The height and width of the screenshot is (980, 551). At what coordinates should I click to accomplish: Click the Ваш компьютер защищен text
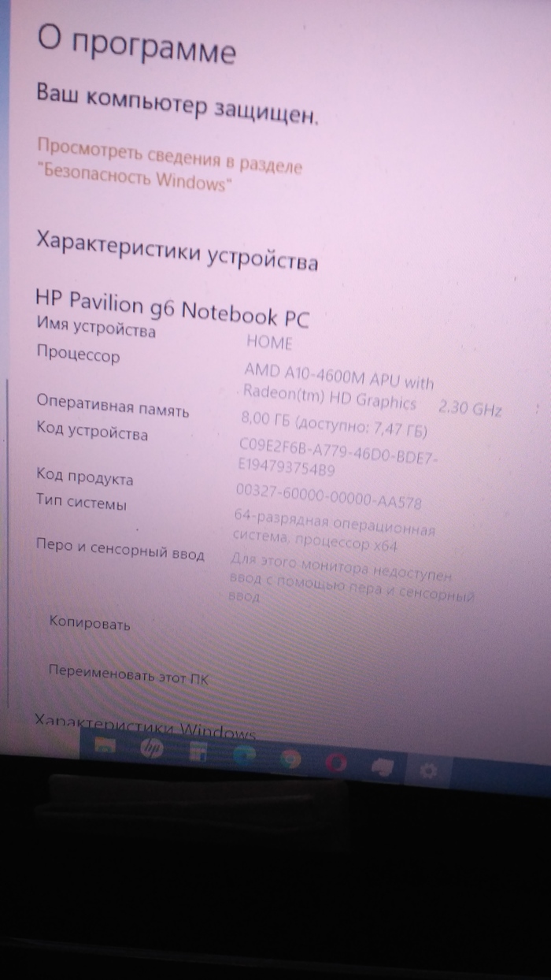click(x=178, y=104)
